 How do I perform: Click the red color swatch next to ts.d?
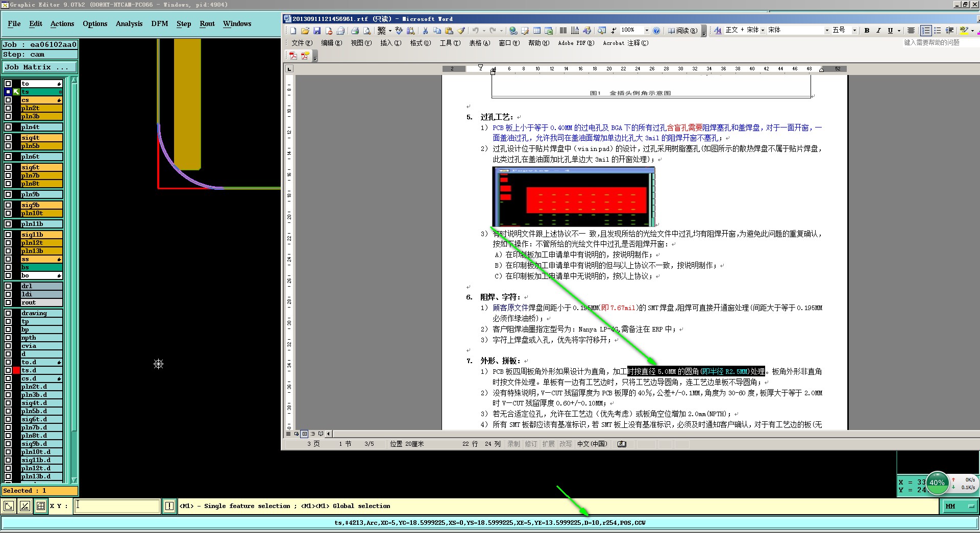click(16, 370)
